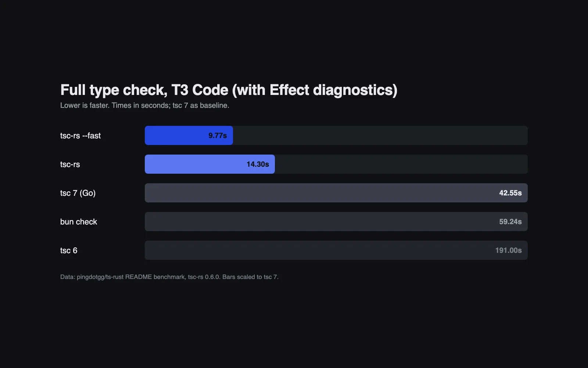This screenshot has height=368, width=588.
Task: Click the empty track beside the 9.77s bar
Action: pyautogui.click(x=380, y=135)
